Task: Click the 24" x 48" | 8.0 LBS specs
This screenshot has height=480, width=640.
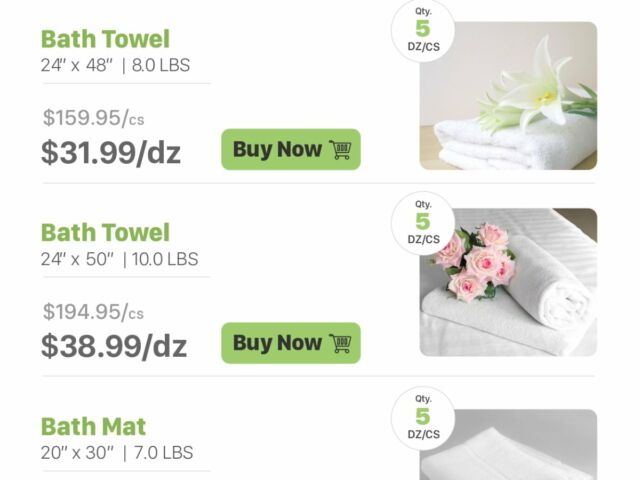Action: [x=115, y=65]
